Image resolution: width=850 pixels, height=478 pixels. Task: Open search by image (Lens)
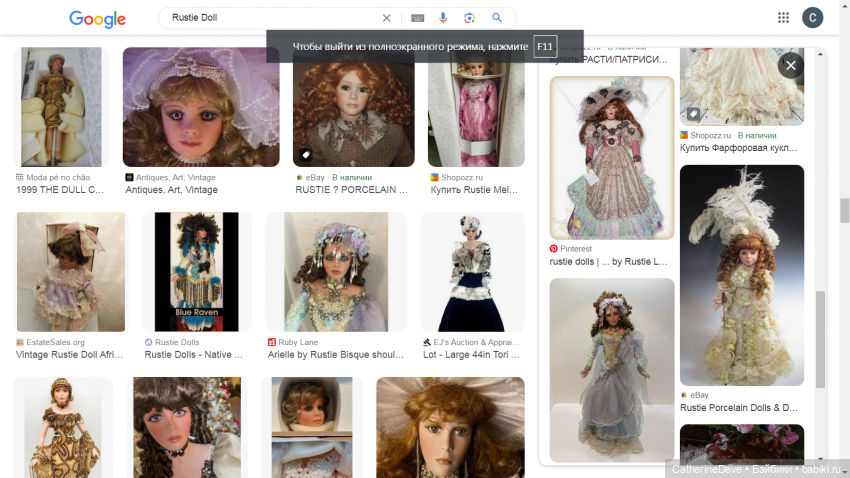click(x=469, y=18)
